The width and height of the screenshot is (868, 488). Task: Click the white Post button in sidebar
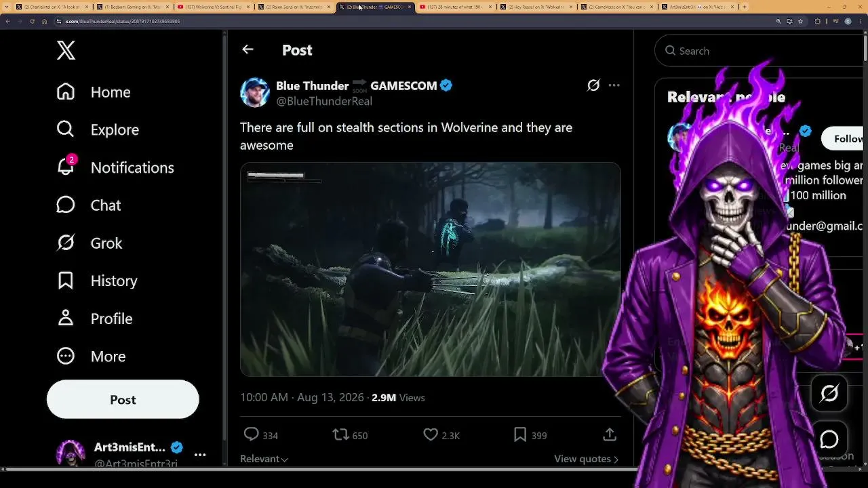pyautogui.click(x=123, y=399)
